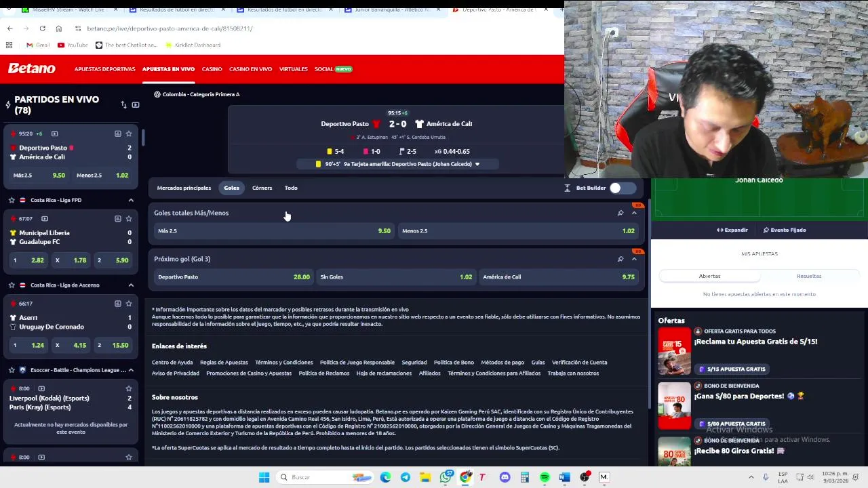Image resolution: width=868 pixels, height=488 pixels.
Task: Open Centro de Ayuda link
Action: (172, 363)
